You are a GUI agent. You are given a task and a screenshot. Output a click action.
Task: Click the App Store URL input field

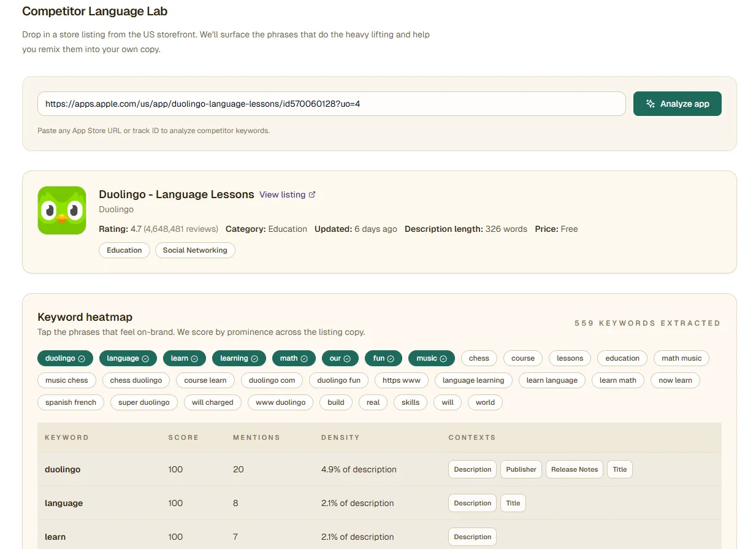(x=331, y=104)
